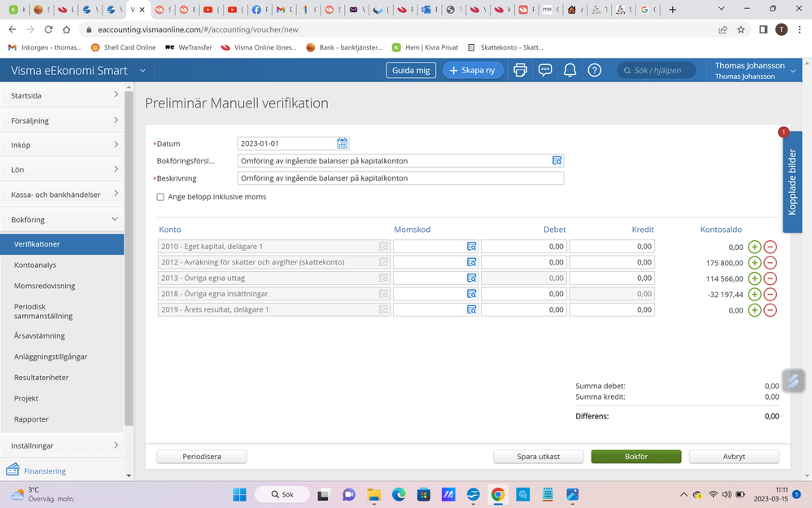The height and width of the screenshot is (508, 812).
Task: Click the help question mark icon
Action: [x=595, y=70]
